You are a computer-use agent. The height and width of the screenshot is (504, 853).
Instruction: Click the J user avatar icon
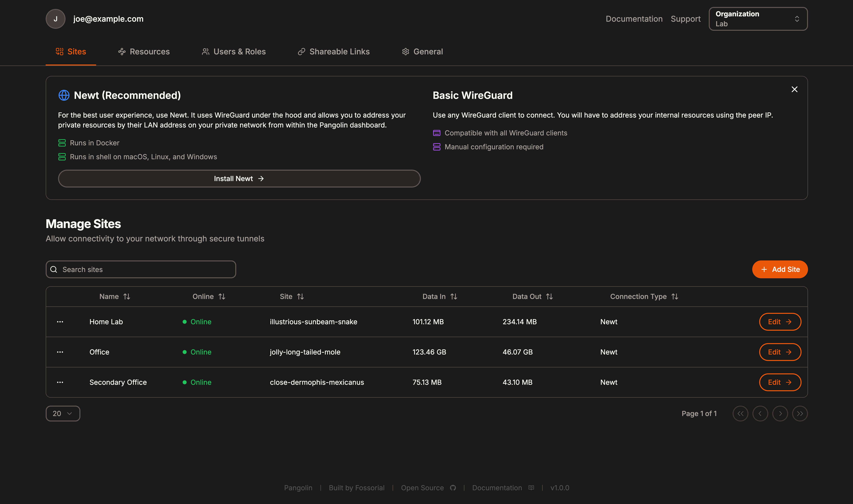point(55,19)
